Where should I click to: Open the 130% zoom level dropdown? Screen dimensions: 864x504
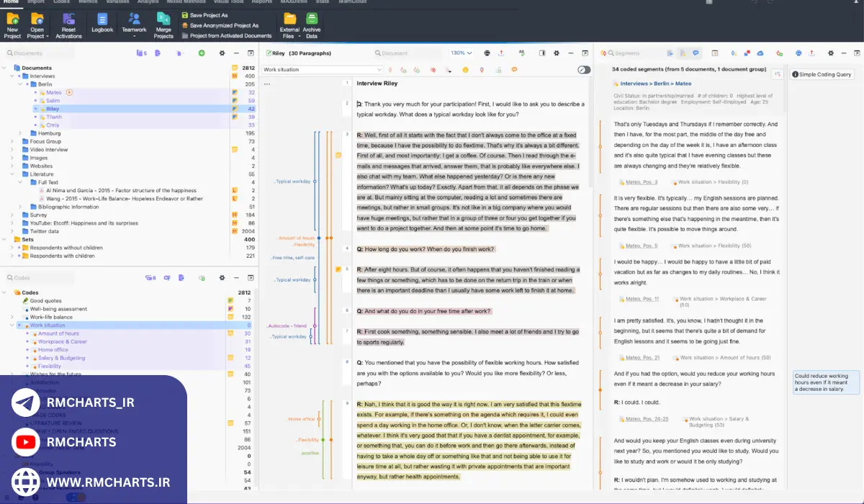(x=461, y=53)
